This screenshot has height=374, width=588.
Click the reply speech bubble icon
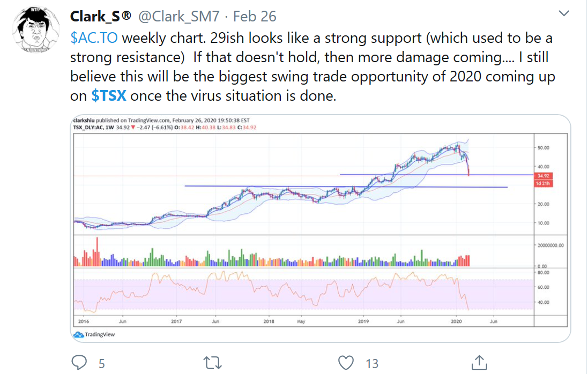(79, 362)
